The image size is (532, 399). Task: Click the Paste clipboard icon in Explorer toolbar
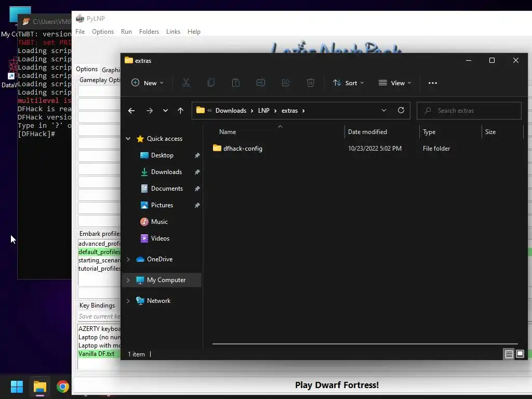pos(236,83)
